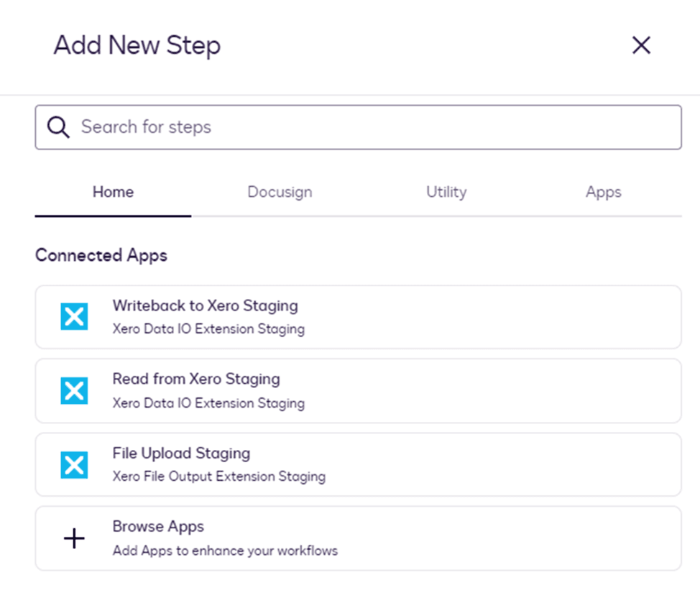Open Browse Apps title text

click(x=158, y=527)
